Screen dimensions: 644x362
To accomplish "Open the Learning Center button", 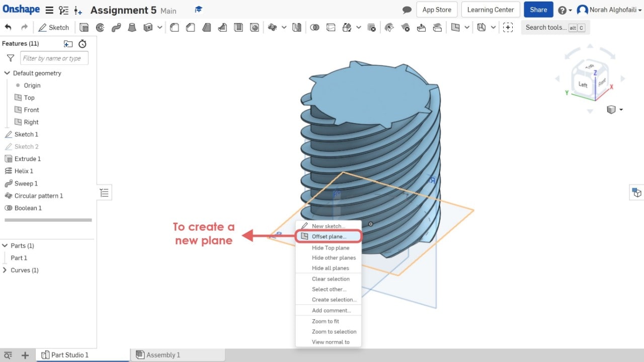I will click(491, 10).
